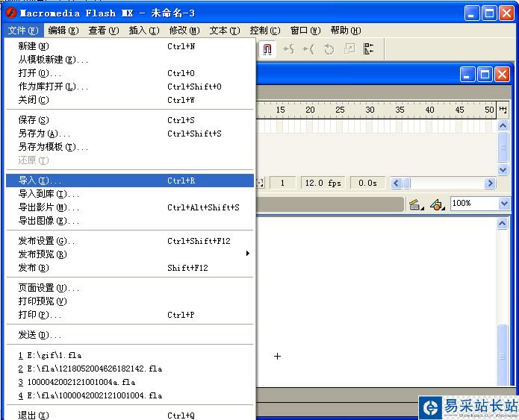
Task: Open the 100% zoom dropdown
Action: [504, 204]
